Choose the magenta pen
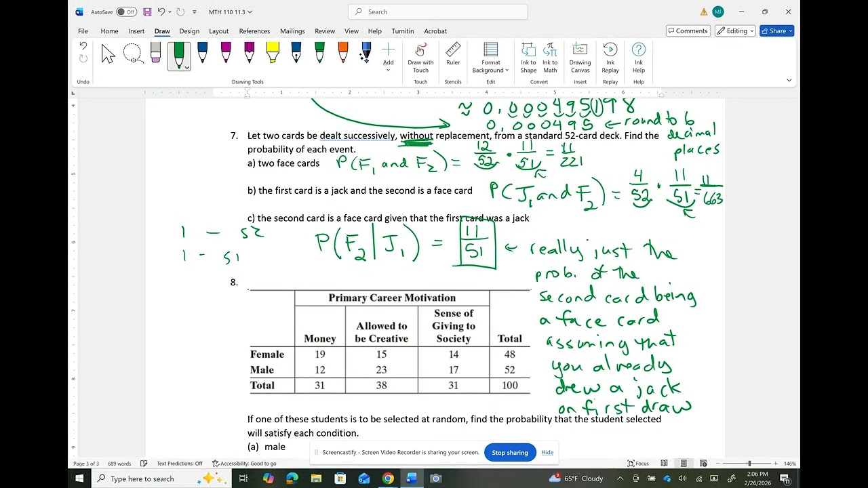Viewport: 868px width, 488px height. (226, 54)
